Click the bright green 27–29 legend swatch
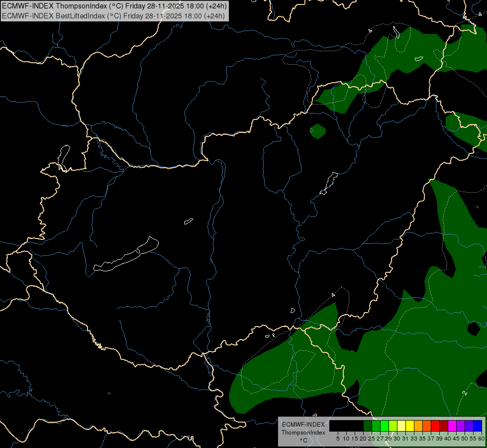 385,426
